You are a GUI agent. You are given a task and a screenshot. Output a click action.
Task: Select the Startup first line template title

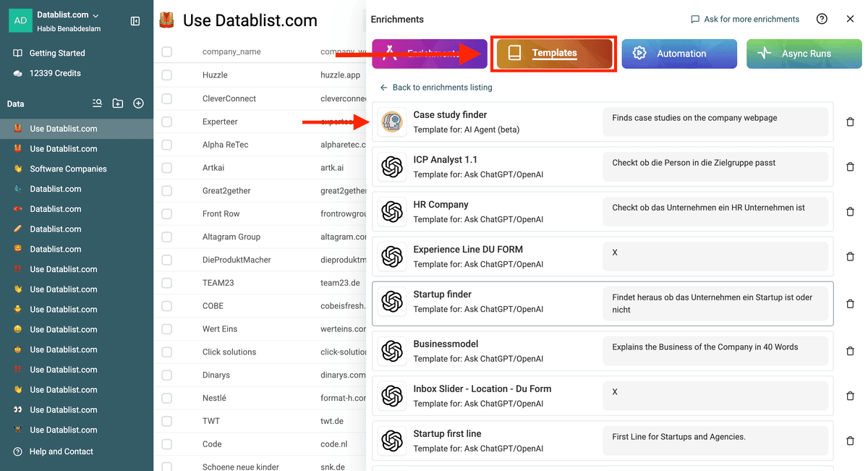coord(447,433)
